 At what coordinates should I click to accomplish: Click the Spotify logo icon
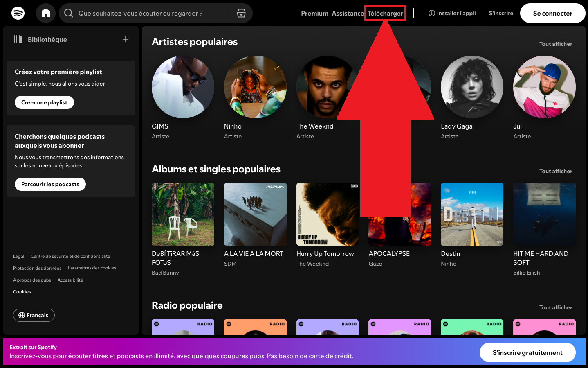point(18,13)
